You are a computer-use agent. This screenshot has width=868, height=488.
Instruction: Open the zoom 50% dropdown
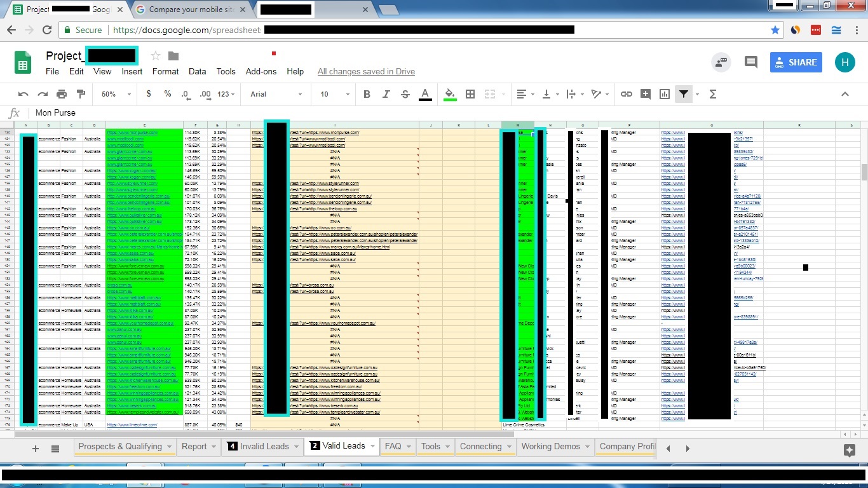(x=114, y=94)
